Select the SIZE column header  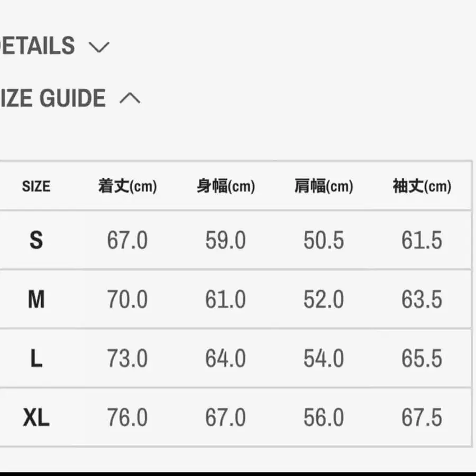(x=36, y=186)
